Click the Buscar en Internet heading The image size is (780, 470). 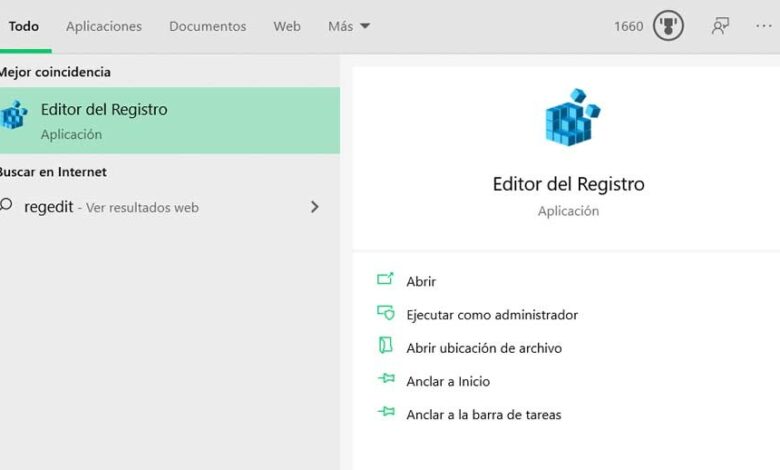tap(53, 172)
